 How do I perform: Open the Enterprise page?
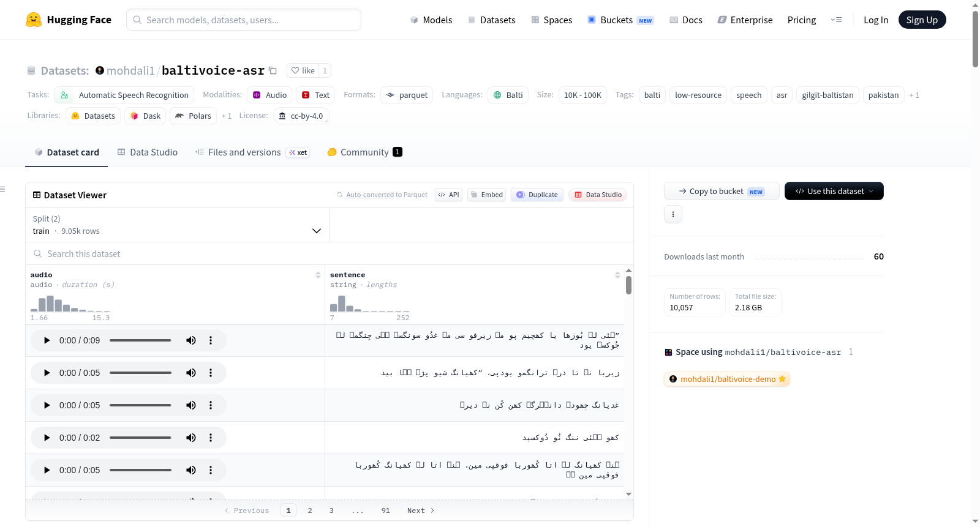[x=745, y=20]
